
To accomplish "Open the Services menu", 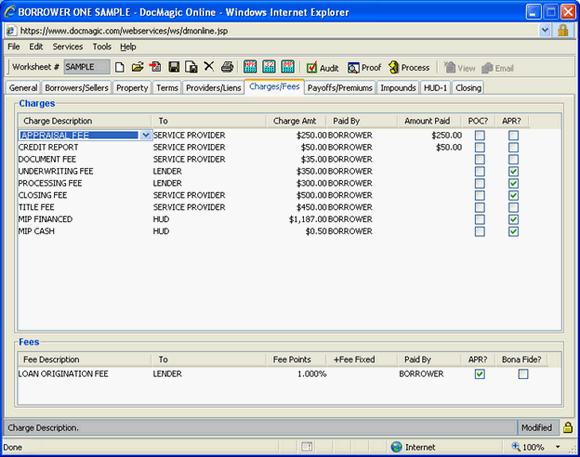I will pyautogui.click(x=68, y=47).
